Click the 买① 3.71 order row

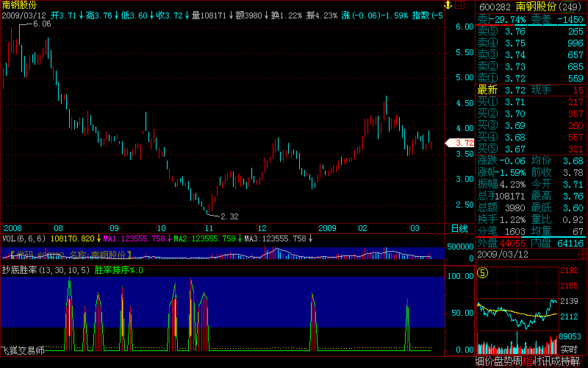click(x=530, y=102)
